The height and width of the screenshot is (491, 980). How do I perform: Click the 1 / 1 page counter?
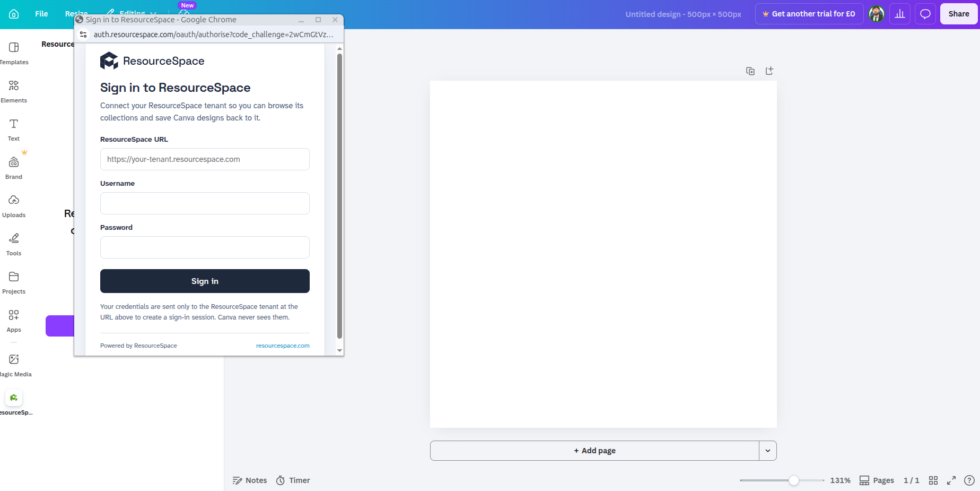coord(912,480)
